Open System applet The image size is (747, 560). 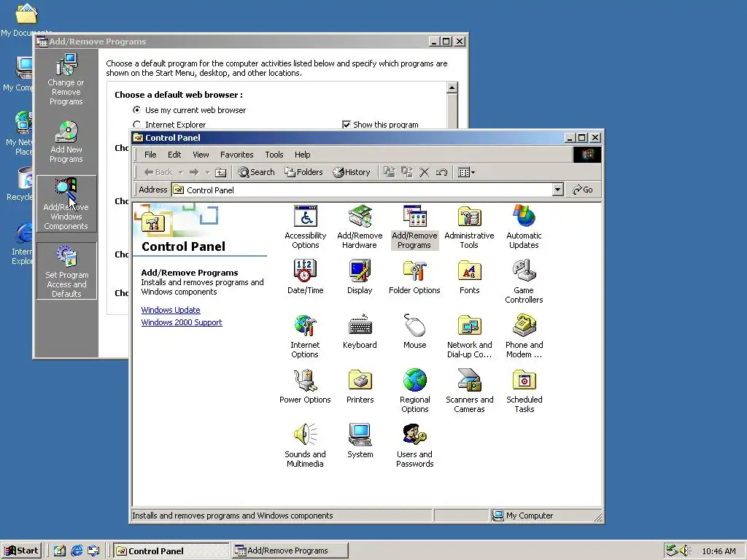click(x=360, y=441)
